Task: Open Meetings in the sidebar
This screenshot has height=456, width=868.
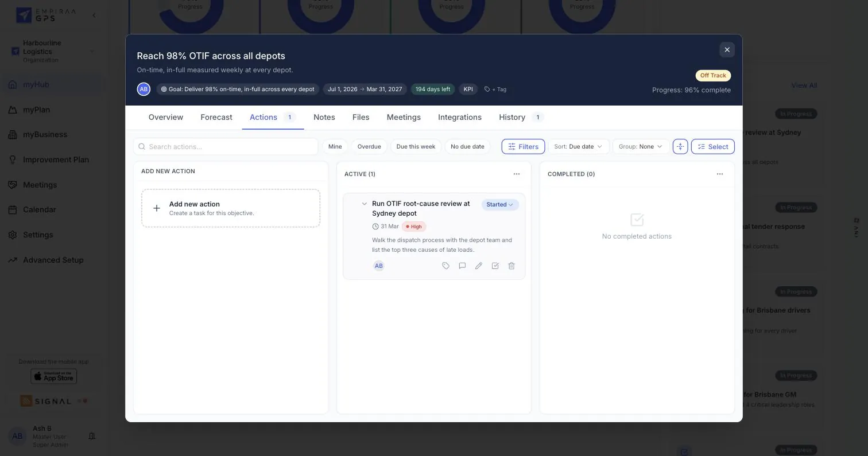Action: [x=53, y=185]
